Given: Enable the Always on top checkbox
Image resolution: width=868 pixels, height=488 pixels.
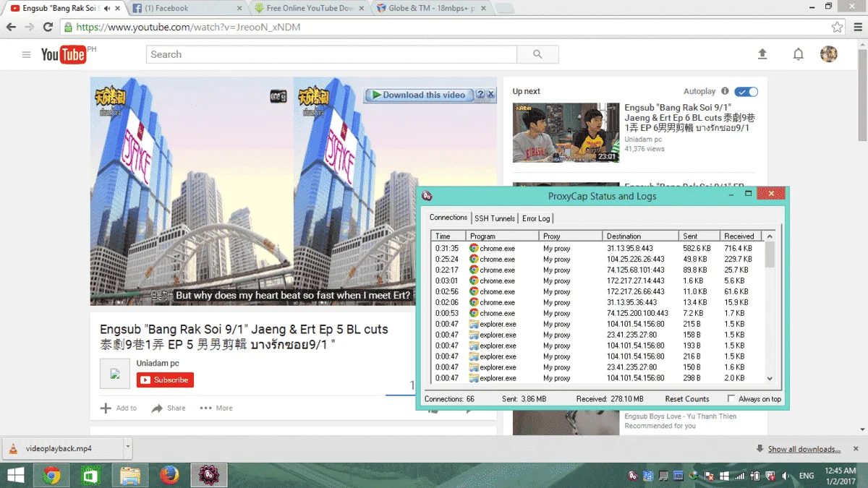Looking at the screenshot, I should coord(731,398).
